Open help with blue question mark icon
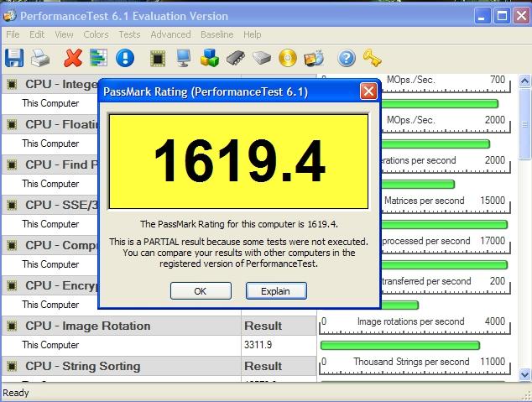Viewport: 532px width, 402px height. click(347, 59)
